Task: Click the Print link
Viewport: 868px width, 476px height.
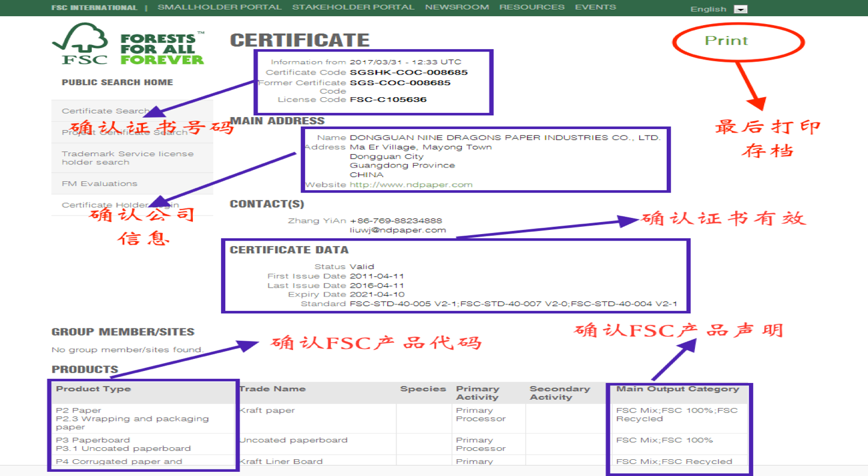Action: pyautogui.click(x=726, y=41)
